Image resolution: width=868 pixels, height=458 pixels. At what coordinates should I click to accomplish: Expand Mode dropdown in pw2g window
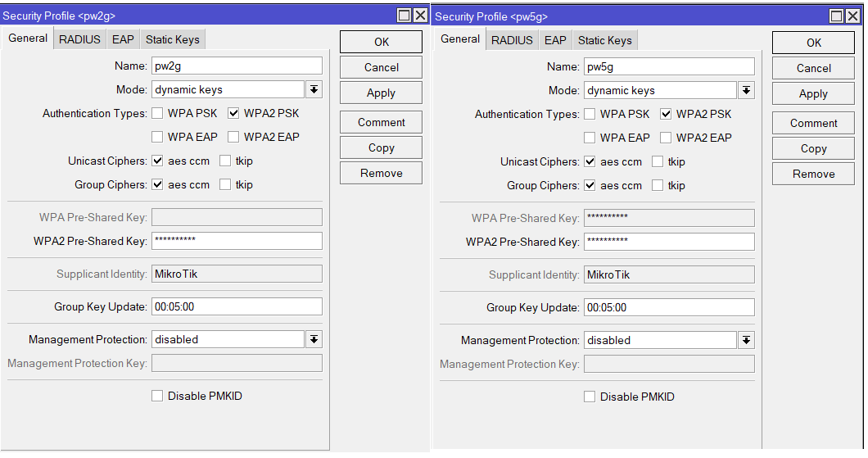click(x=314, y=89)
